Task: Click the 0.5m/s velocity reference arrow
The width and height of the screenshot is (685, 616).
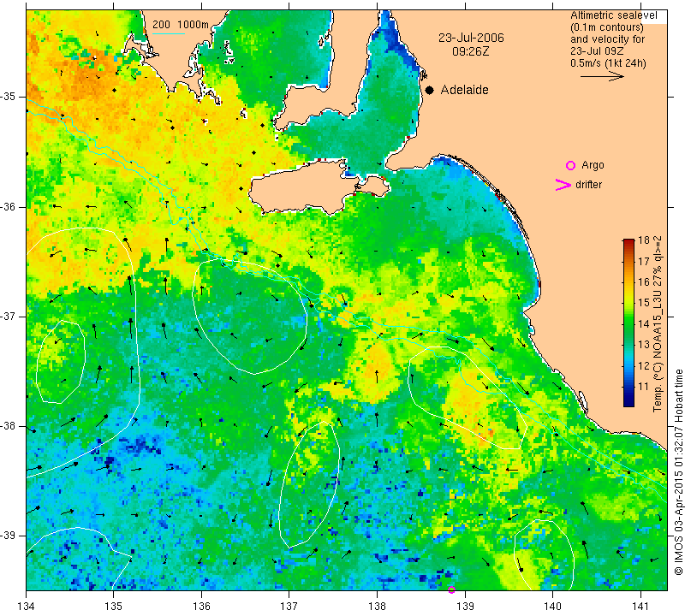Action: point(602,76)
